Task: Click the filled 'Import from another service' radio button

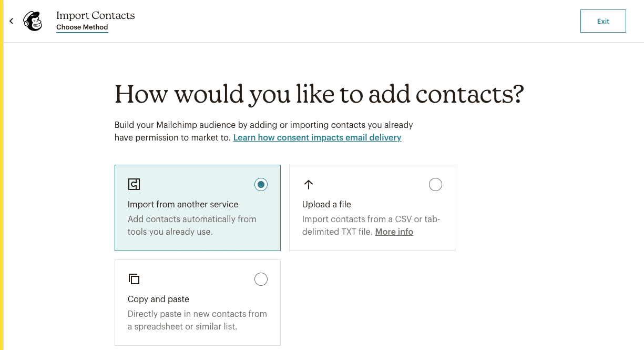Action: click(x=261, y=184)
